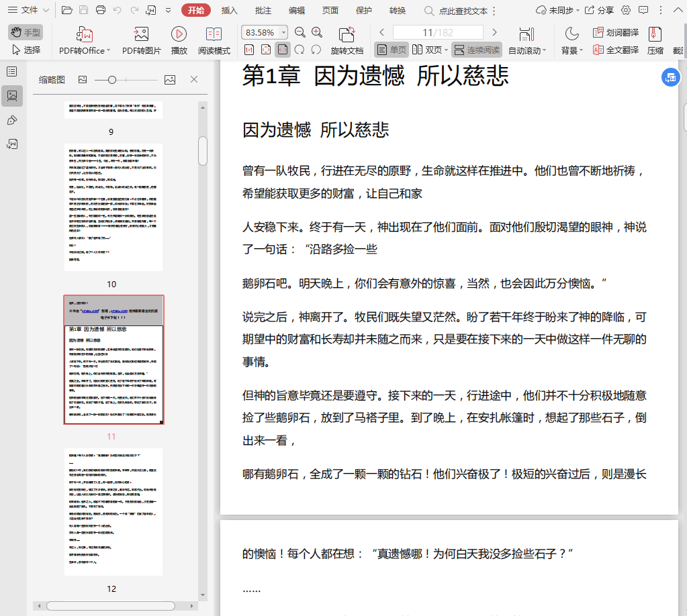Zoom in using the magnifier plus icon
687x616 pixels.
pyautogui.click(x=317, y=32)
